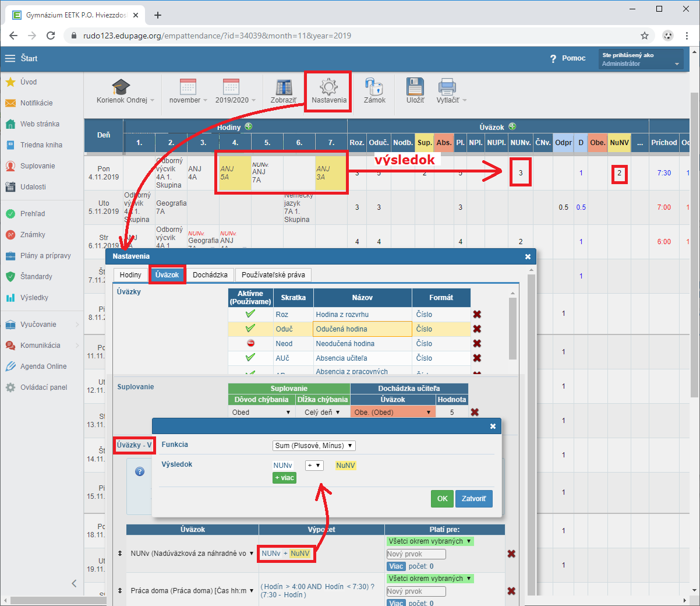Click the yellow ANJ 3A lesson cell
This screenshot has width=700, height=606.
tap(331, 173)
